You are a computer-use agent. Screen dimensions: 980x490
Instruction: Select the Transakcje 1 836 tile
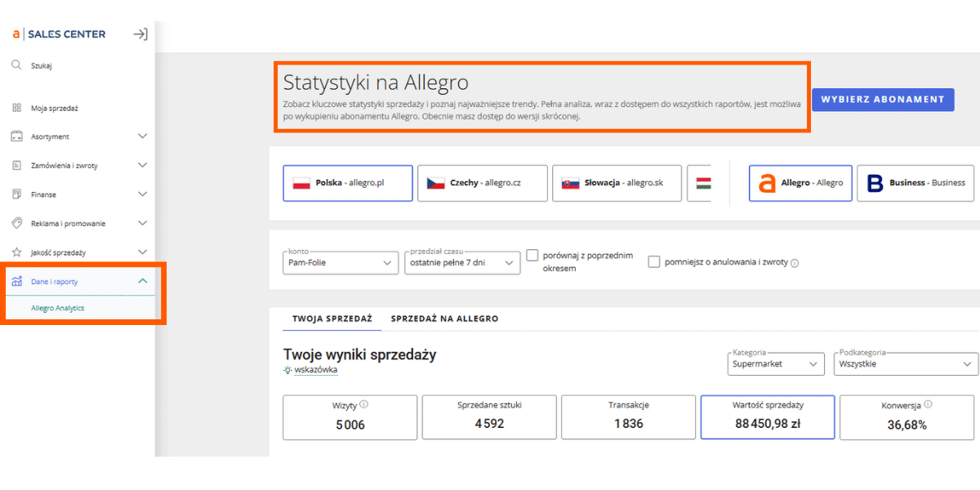pos(628,417)
